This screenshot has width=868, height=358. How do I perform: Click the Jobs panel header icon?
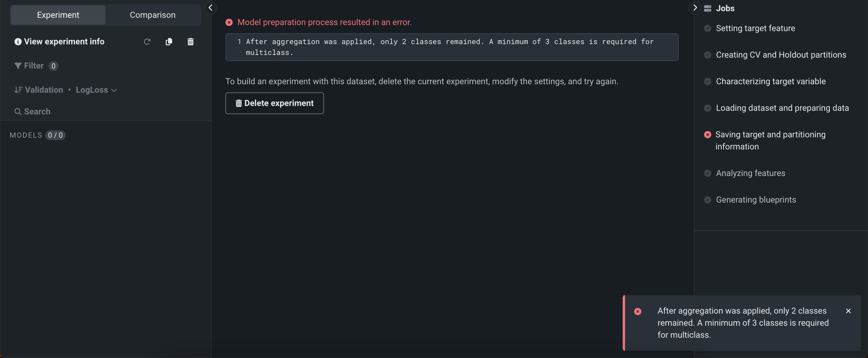tap(707, 8)
